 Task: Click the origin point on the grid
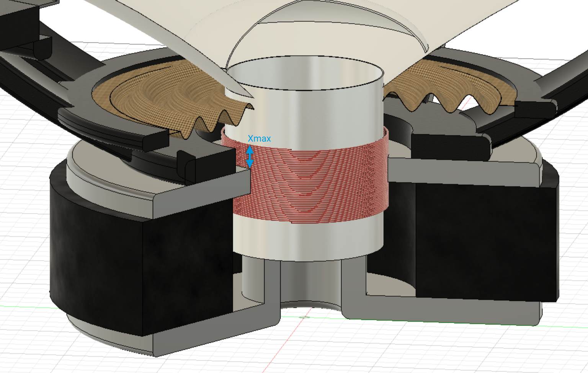tap(304, 317)
